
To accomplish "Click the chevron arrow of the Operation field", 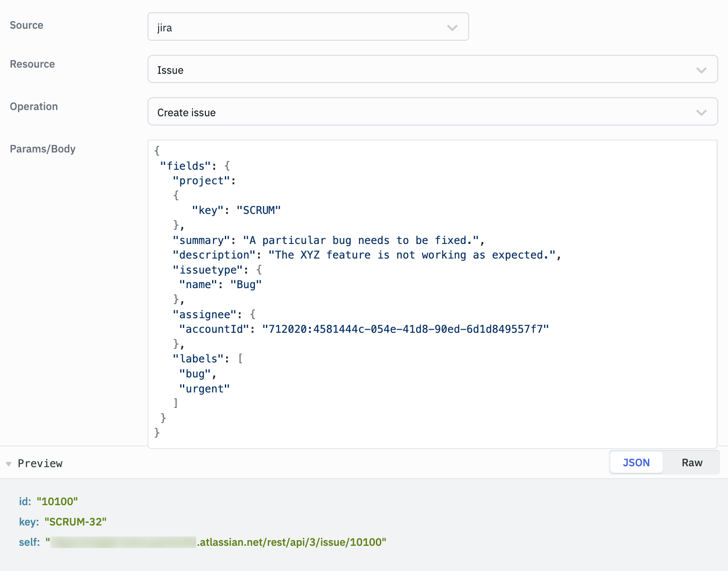I will (701, 112).
